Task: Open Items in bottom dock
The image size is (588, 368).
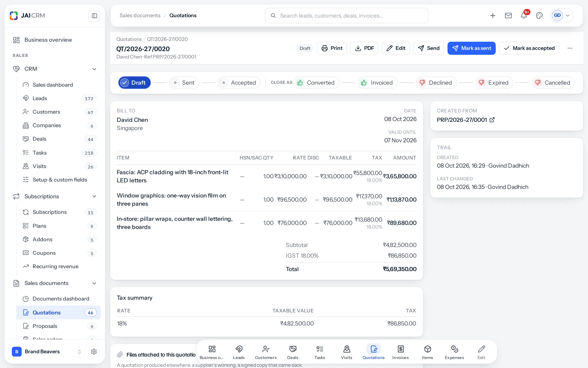Action: coord(427,352)
